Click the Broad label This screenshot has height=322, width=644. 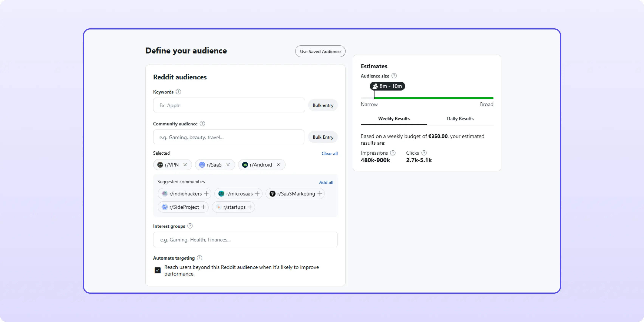[x=487, y=104]
